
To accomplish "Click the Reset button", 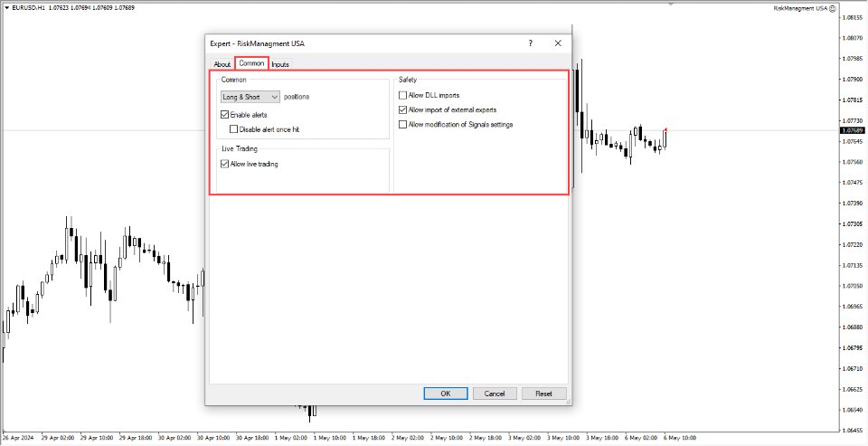I will pos(543,394).
